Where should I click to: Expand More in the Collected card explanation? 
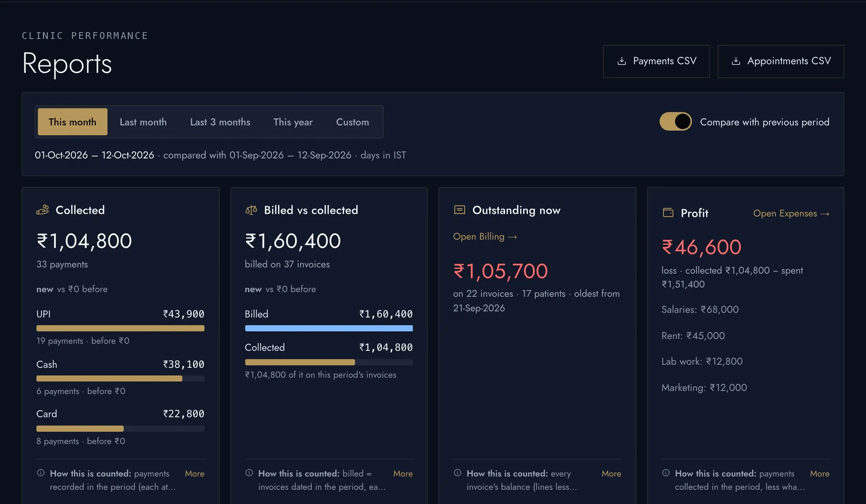[195, 473]
